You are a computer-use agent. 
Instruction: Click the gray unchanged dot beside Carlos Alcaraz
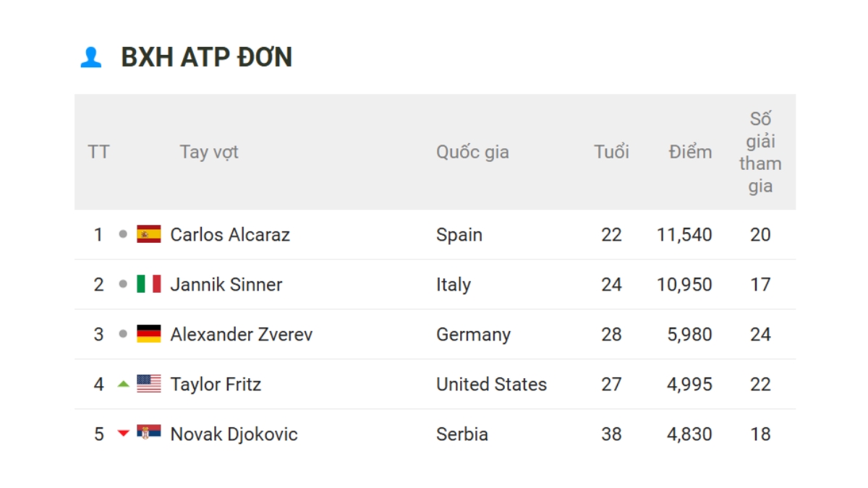point(123,234)
